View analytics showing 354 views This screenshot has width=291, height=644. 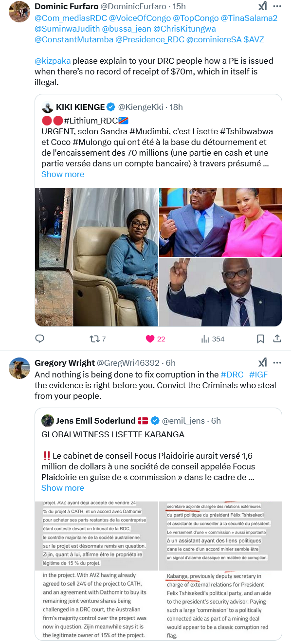pos(213,339)
